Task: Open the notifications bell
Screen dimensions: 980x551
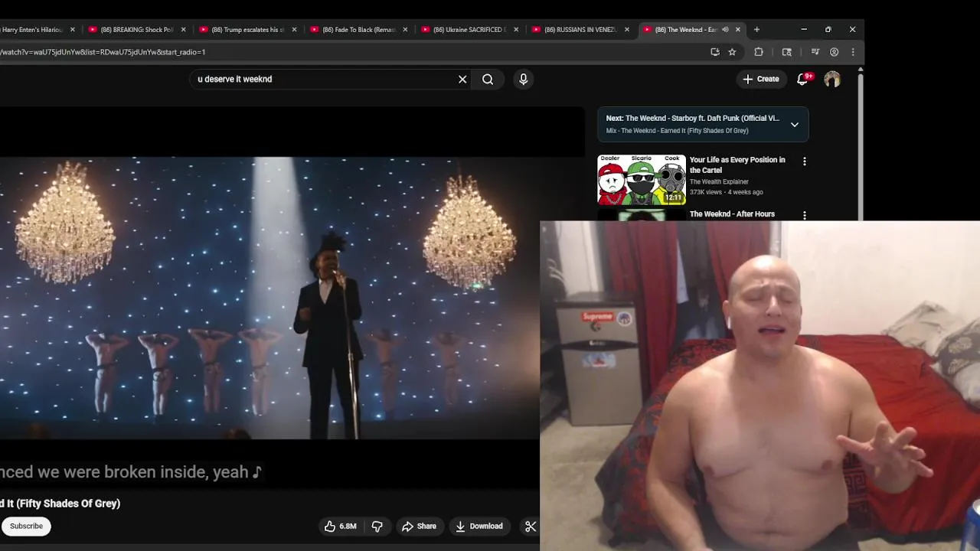Action: pos(803,79)
